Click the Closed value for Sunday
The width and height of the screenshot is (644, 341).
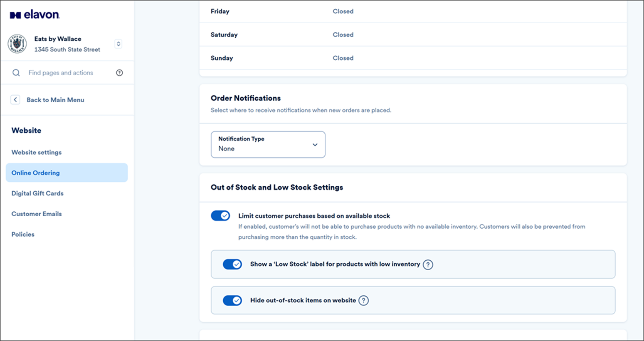(x=343, y=58)
